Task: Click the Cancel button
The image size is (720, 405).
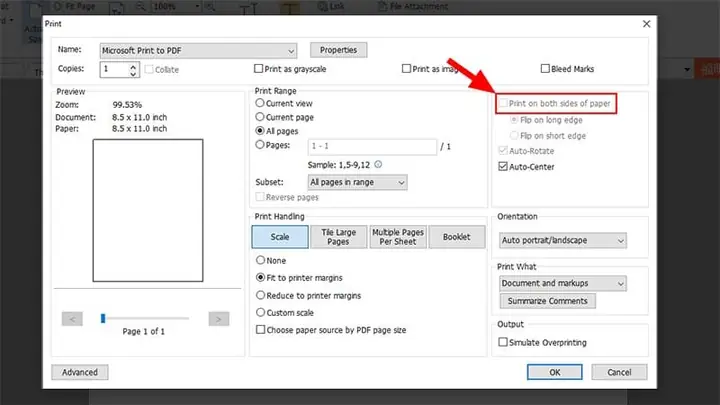Action: coord(619,372)
